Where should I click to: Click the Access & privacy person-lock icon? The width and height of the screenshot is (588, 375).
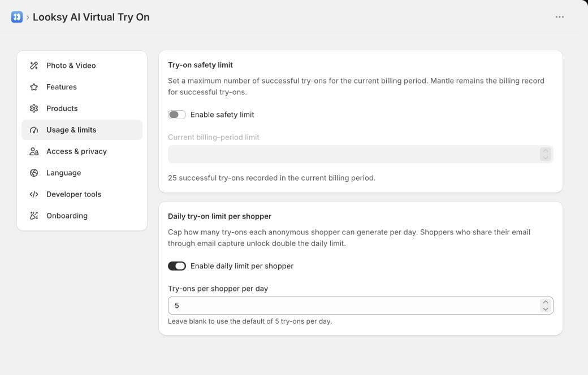click(x=34, y=151)
